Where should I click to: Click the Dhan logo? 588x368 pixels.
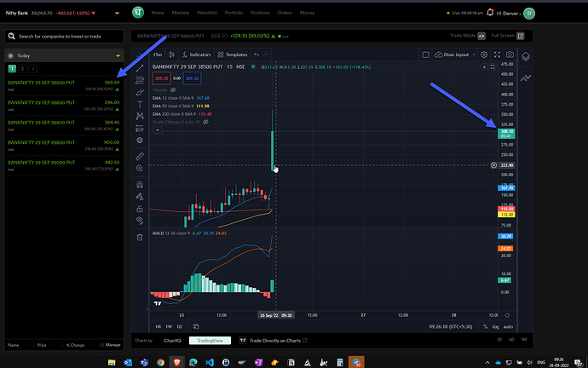[138, 13]
